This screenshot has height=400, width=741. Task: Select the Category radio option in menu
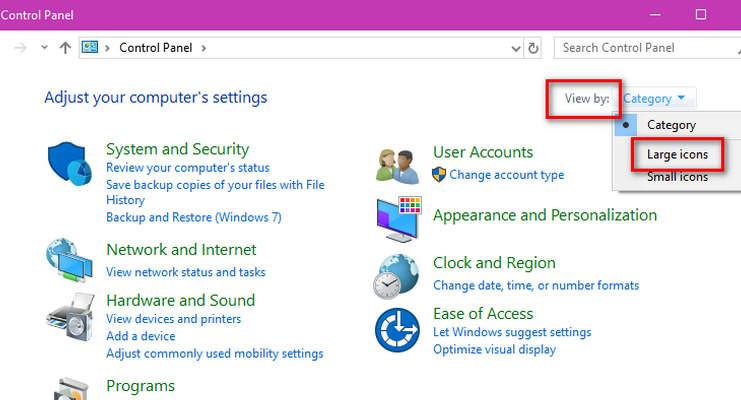click(671, 125)
